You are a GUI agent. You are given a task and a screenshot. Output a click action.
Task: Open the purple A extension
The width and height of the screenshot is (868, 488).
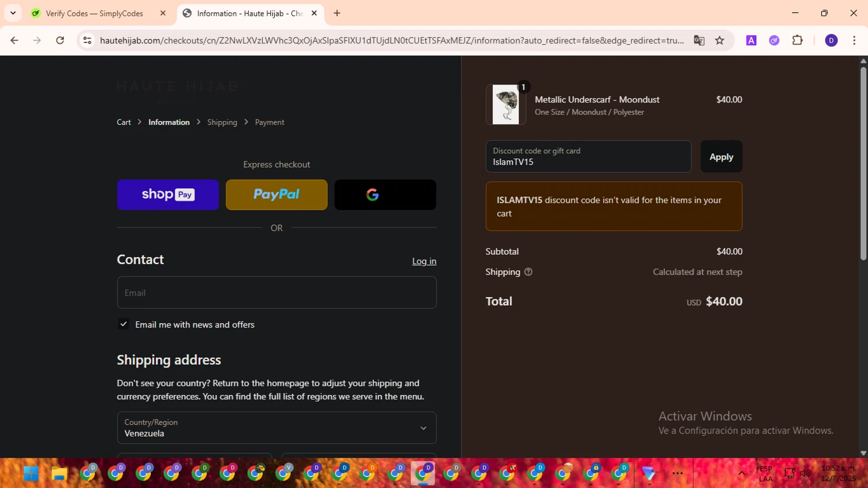[x=751, y=41]
